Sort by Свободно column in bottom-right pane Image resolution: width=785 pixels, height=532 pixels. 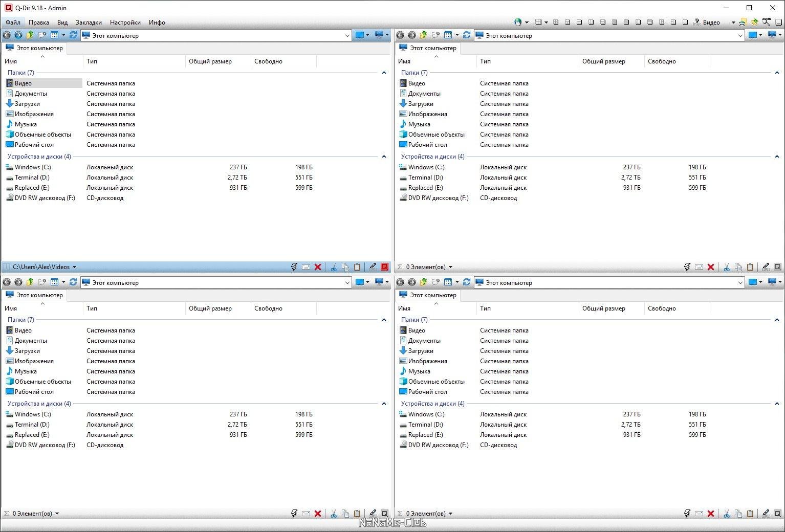(x=662, y=308)
